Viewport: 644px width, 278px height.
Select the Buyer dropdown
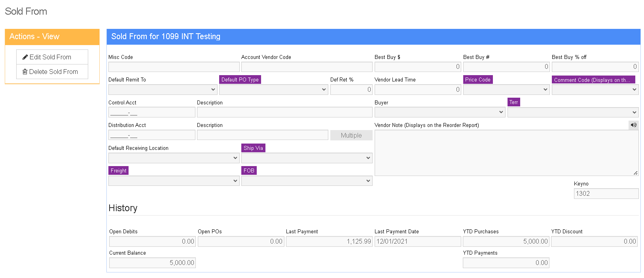[440, 112]
